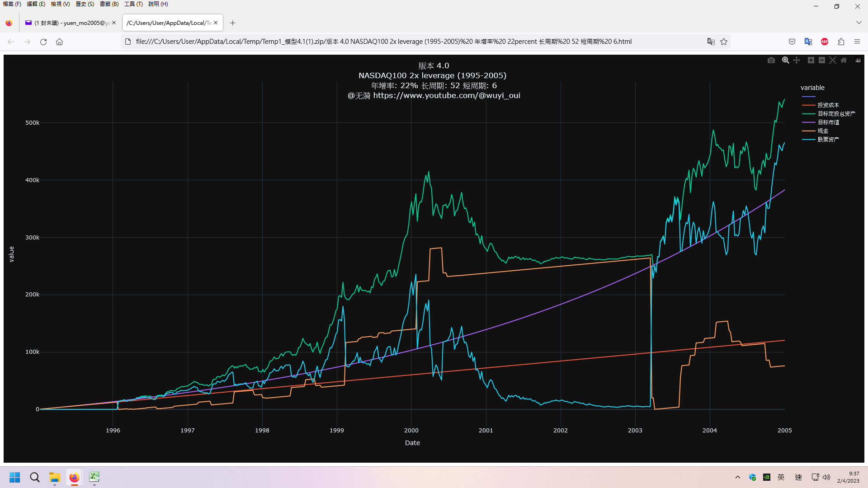The image size is (868, 488).
Task: Show hidden system tray icons
Action: pyautogui.click(x=738, y=477)
